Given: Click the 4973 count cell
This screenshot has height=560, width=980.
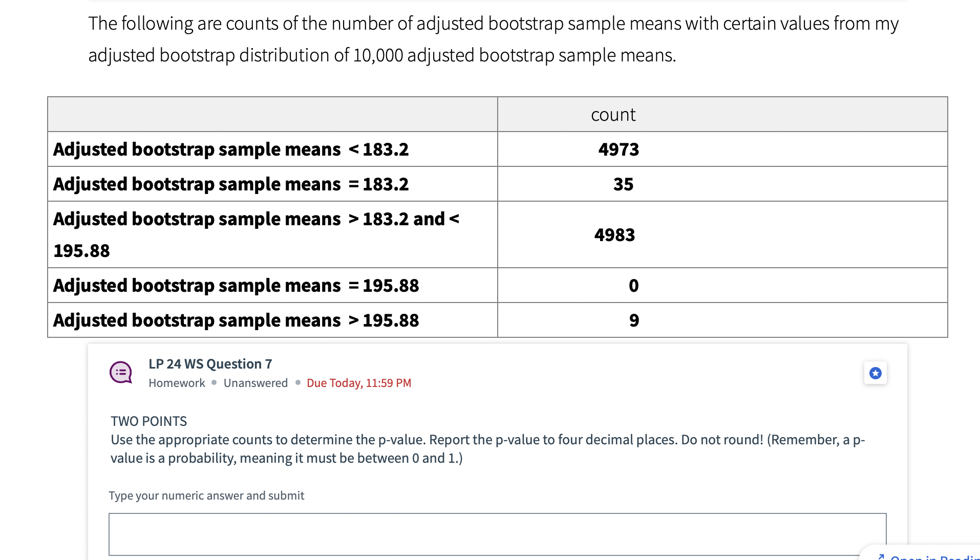Looking at the screenshot, I should pyautogui.click(x=619, y=149).
